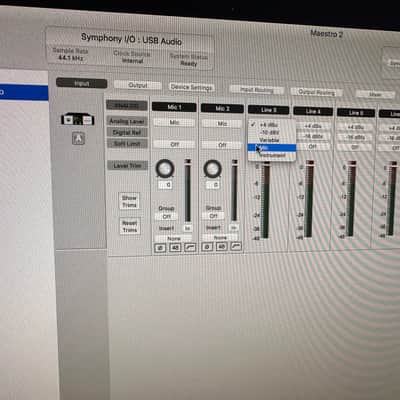Choose Instrument in the Line 3 menu
The image size is (400, 400).
point(272,155)
